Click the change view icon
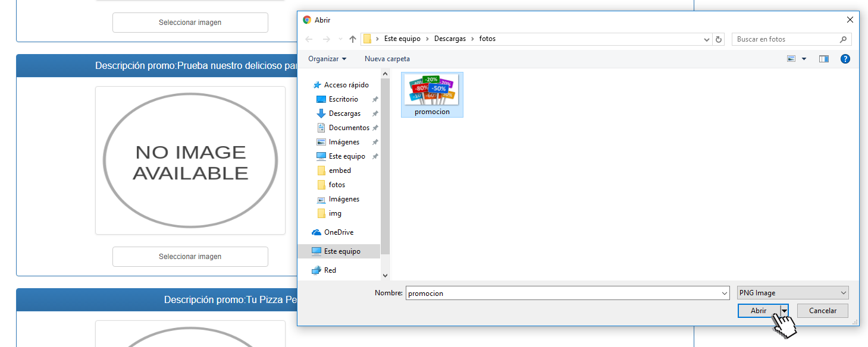This screenshot has width=868, height=347. point(791,59)
